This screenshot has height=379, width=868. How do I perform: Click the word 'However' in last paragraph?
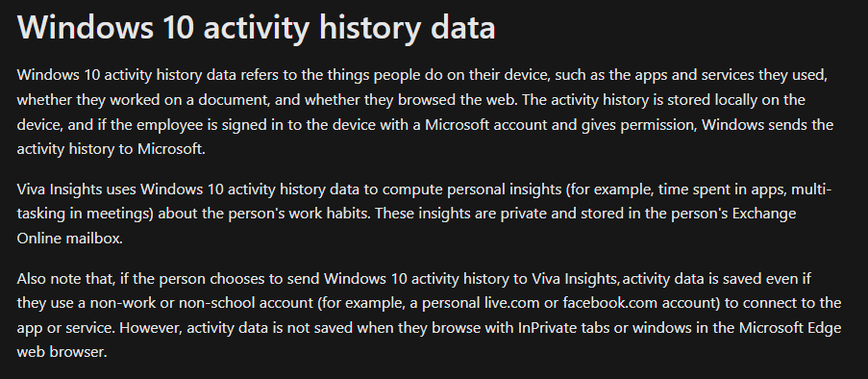point(150,327)
